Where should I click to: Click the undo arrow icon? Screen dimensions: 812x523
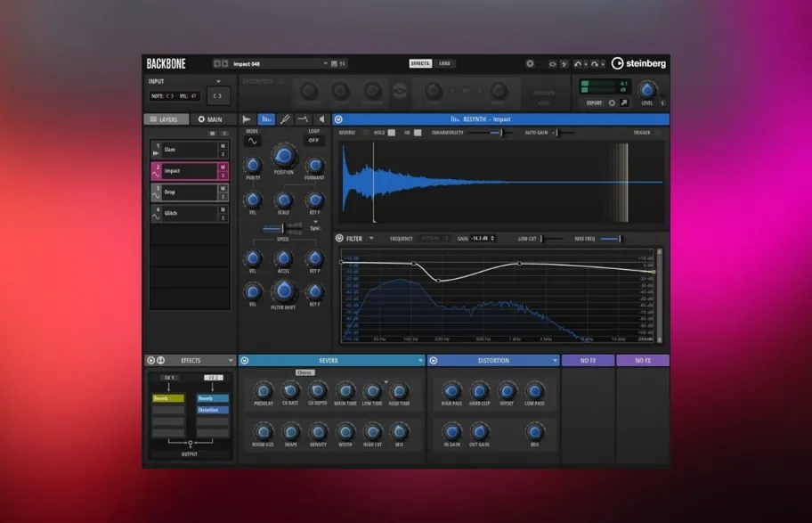pyautogui.click(x=578, y=64)
